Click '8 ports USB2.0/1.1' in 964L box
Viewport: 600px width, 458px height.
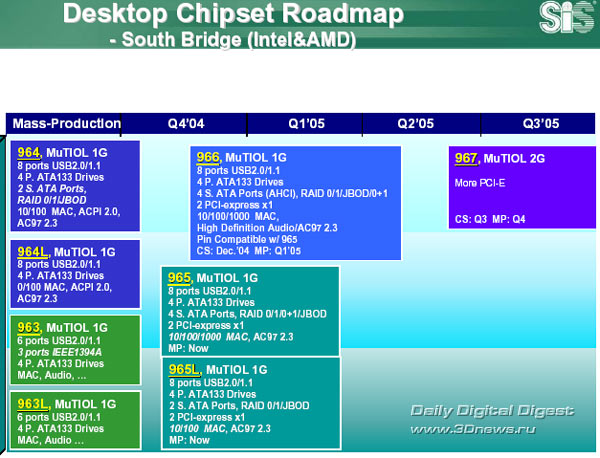(x=59, y=264)
